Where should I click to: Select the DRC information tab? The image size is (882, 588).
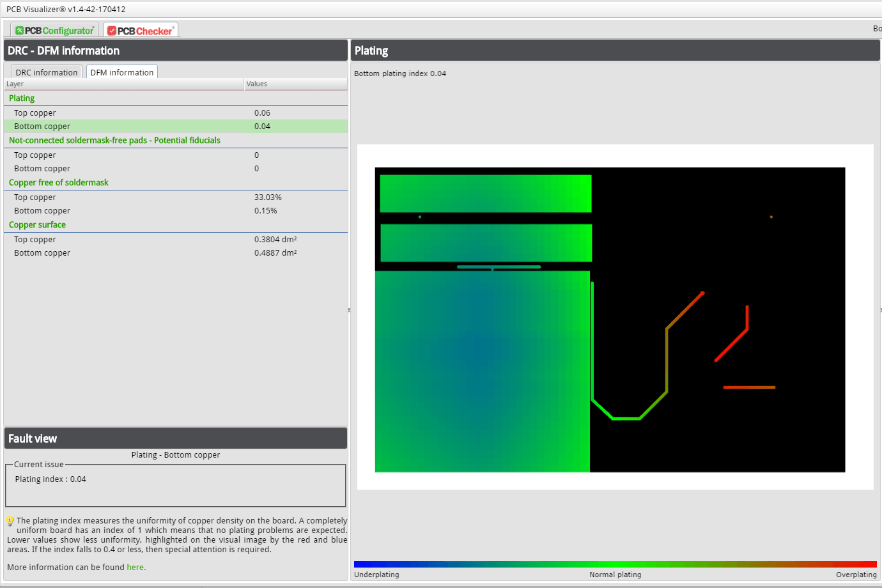[x=47, y=72]
